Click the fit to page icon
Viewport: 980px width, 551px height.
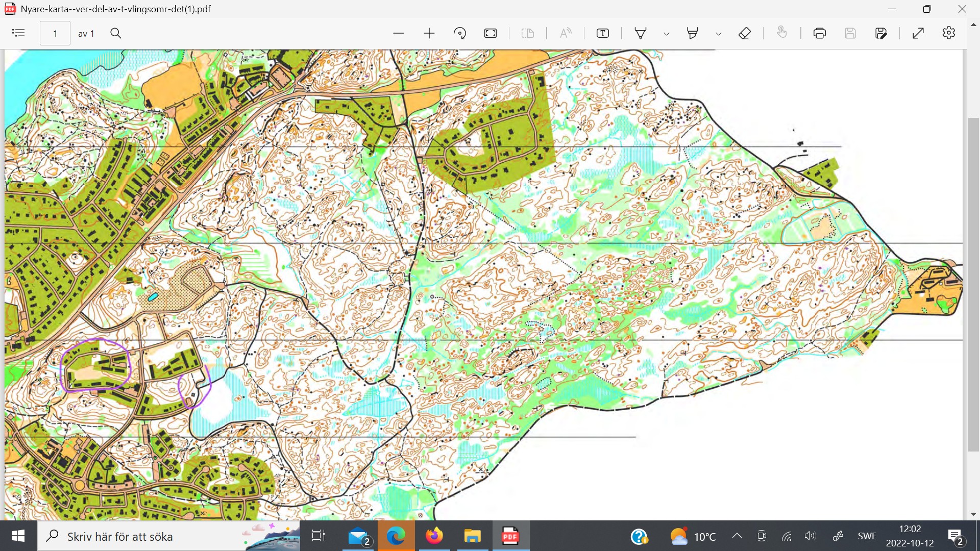coord(491,33)
